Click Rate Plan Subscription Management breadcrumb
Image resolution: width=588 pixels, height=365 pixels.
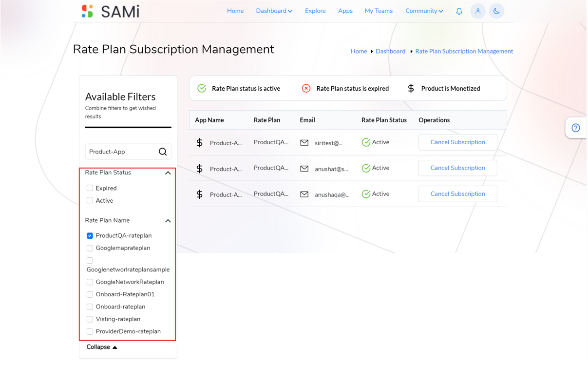tap(464, 51)
